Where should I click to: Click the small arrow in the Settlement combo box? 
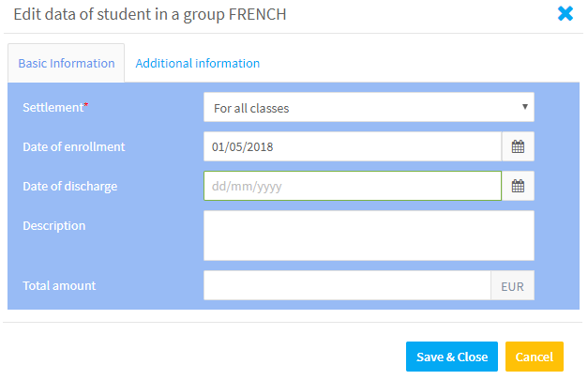tap(525, 107)
